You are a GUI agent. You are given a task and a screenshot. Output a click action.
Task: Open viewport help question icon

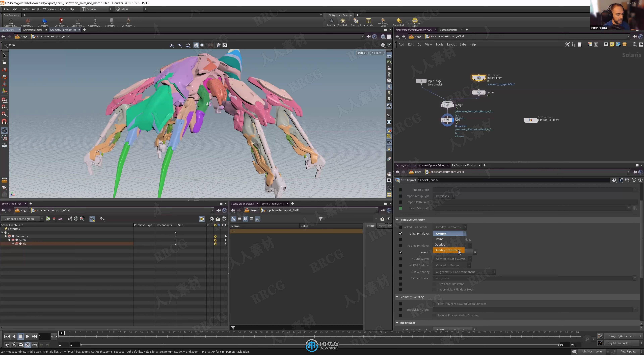[389, 45]
